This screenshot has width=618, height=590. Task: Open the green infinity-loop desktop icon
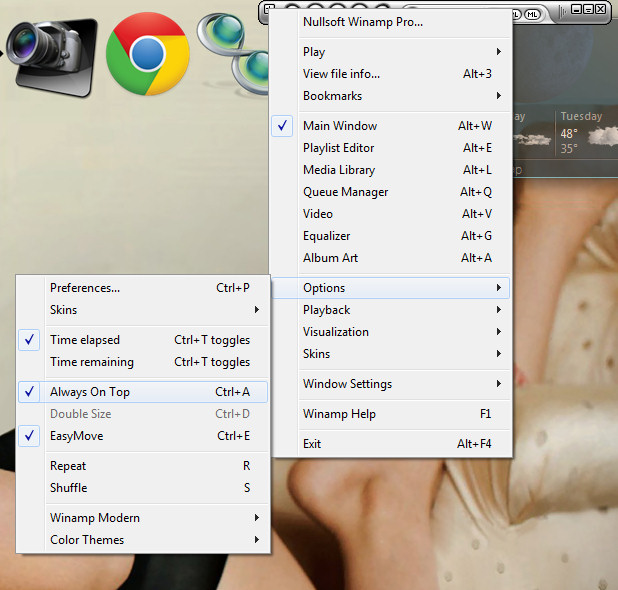click(234, 53)
